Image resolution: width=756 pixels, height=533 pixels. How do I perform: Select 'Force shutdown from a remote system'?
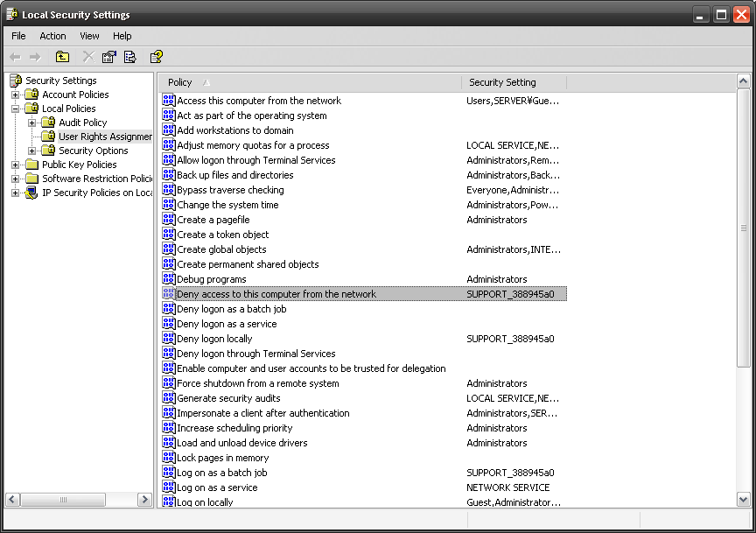point(258,383)
